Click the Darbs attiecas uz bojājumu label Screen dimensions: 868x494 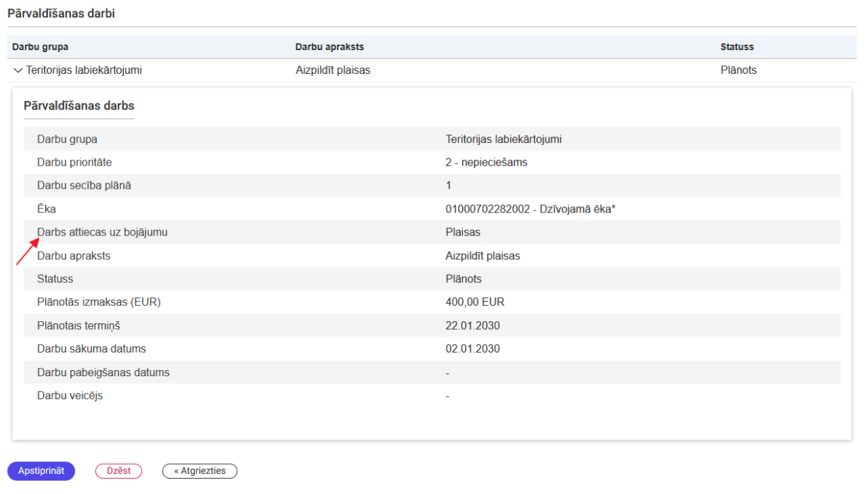102,233
